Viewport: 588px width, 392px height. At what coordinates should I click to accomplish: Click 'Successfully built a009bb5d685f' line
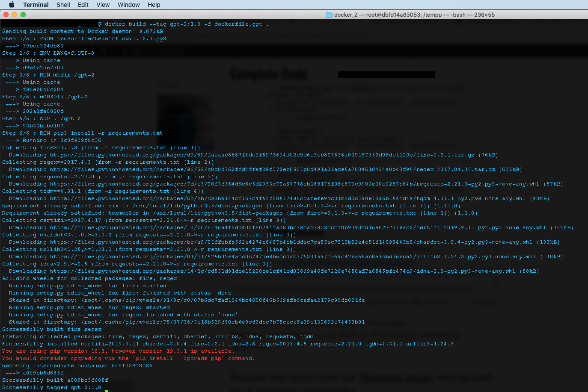coord(55,380)
